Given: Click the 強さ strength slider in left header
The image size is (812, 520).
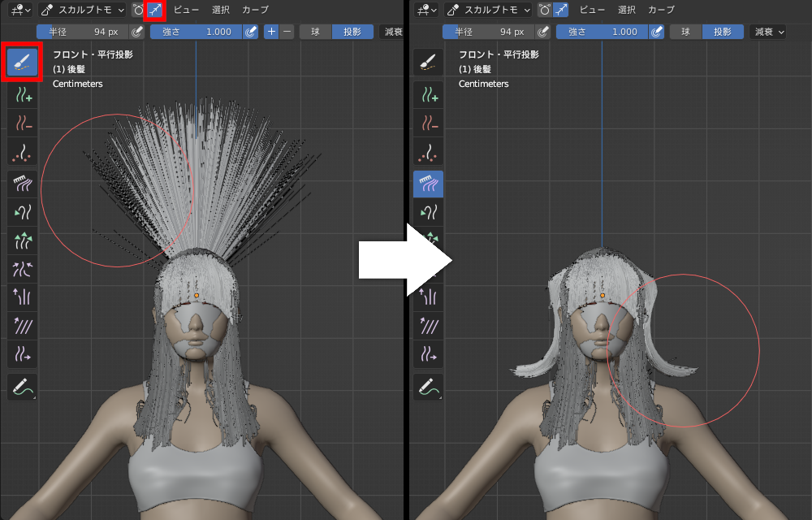Looking at the screenshot, I should 195,32.
